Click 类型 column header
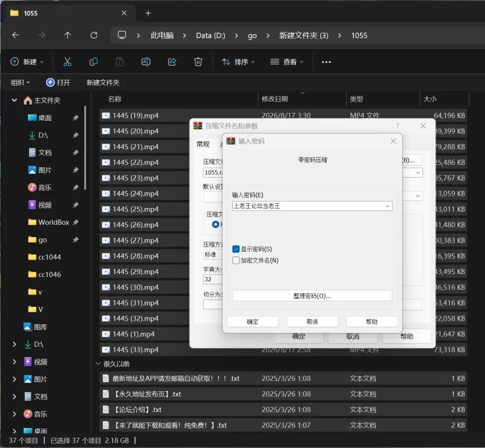Image resolution: width=485 pixels, height=448 pixels. 356,99
